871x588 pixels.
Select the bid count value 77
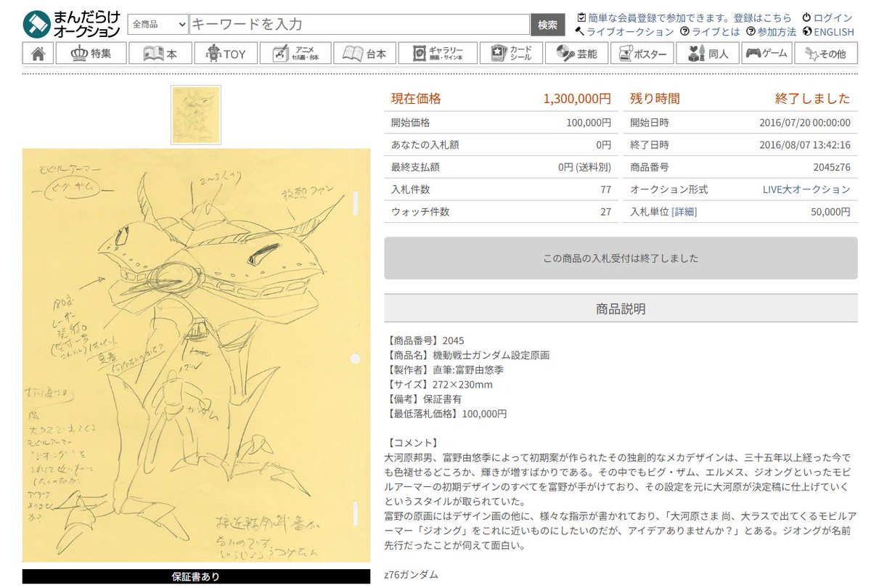[x=605, y=189]
